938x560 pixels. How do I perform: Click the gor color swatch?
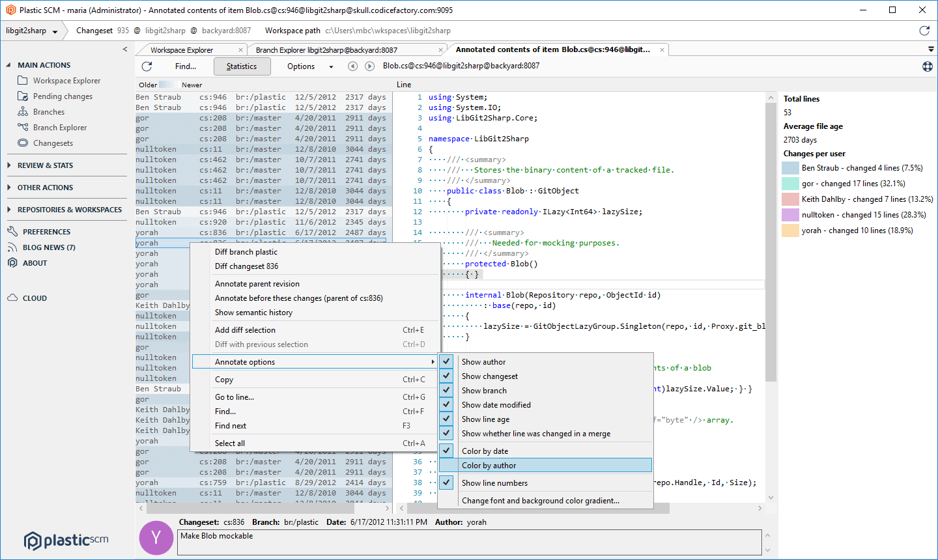click(790, 184)
